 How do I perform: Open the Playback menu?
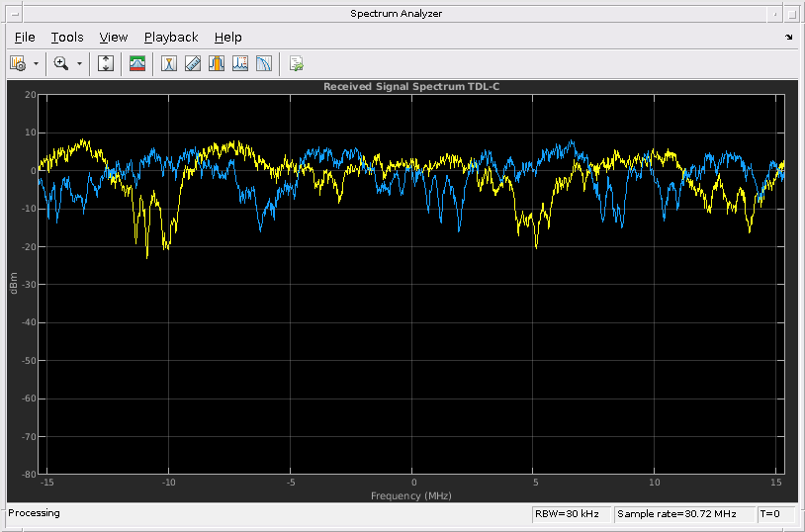[171, 38]
